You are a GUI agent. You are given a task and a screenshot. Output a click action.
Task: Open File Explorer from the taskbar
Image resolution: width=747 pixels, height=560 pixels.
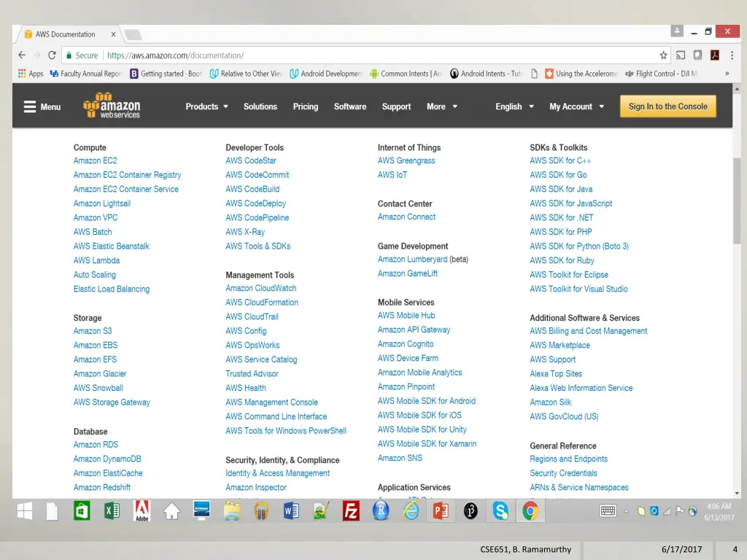click(231, 511)
